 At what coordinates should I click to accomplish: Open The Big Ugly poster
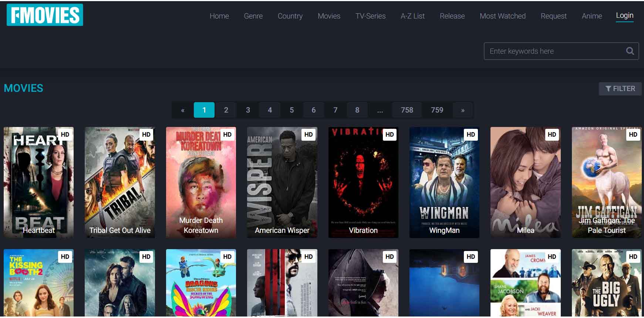coord(607,283)
